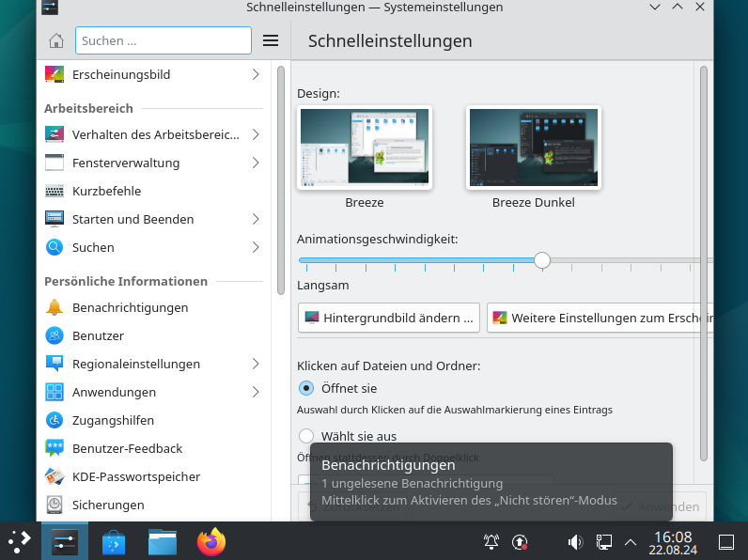Click the Systemeinstellungen taskbar icon
This screenshot has height=560, width=748.
pyautogui.click(x=65, y=542)
